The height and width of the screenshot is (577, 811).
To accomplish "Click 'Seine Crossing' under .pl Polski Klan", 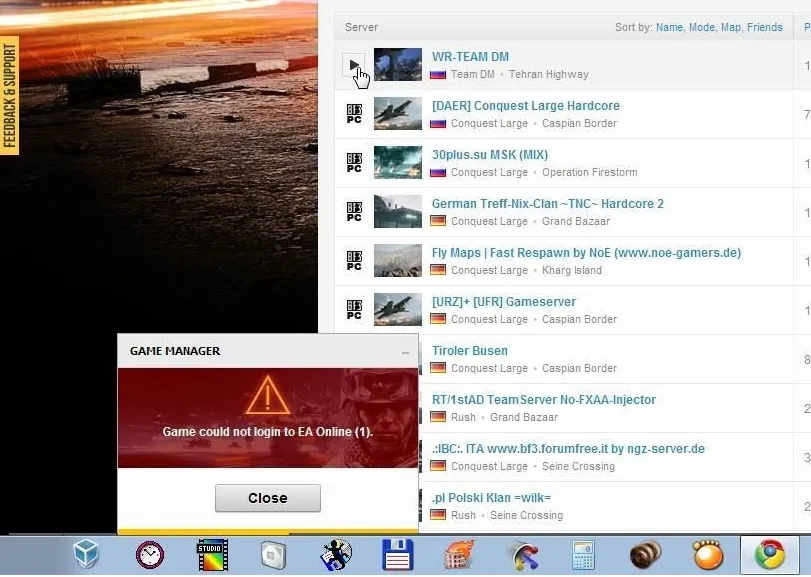I will [x=527, y=515].
